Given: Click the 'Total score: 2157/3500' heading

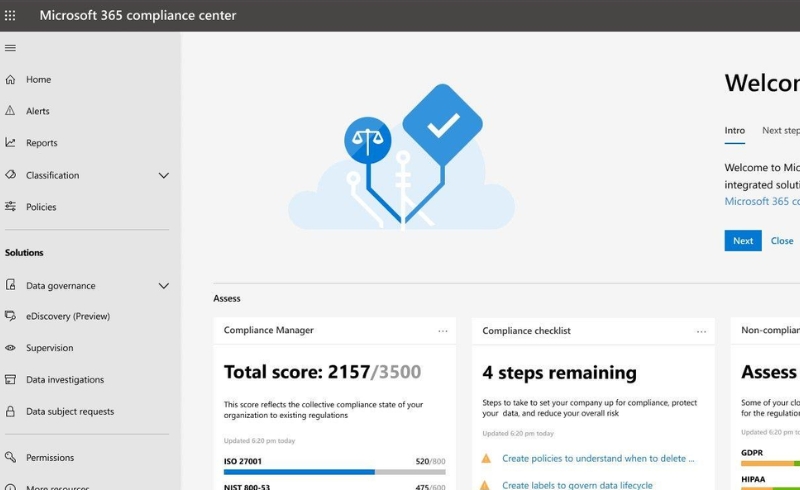Looking at the screenshot, I should [x=322, y=372].
